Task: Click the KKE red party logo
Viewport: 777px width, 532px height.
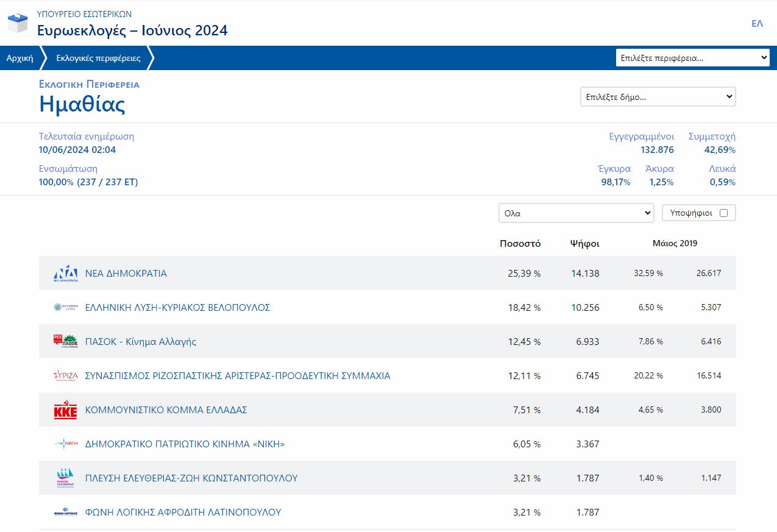Action: point(65,411)
